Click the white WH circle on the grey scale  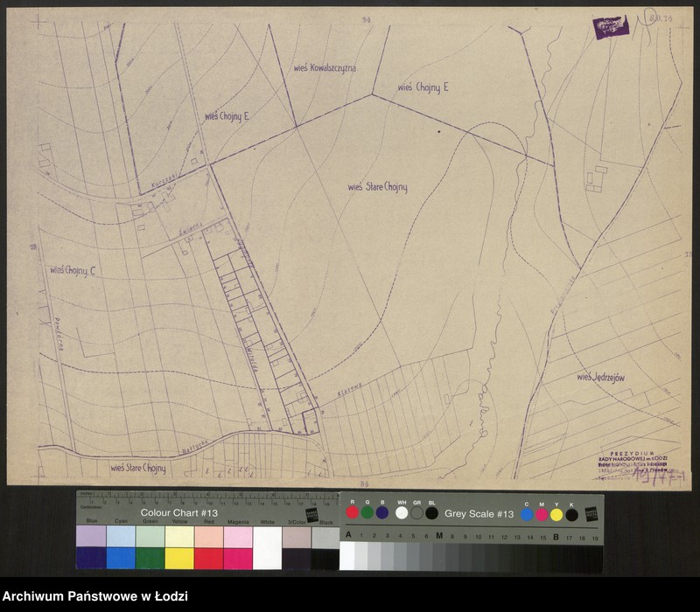[x=402, y=513]
